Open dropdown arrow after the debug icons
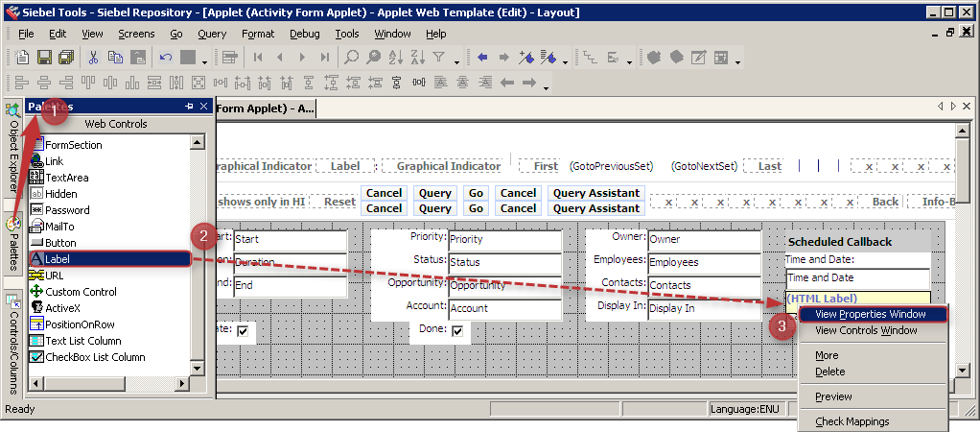Viewport: 980px width, 432px height. pyautogui.click(x=738, y=62)
